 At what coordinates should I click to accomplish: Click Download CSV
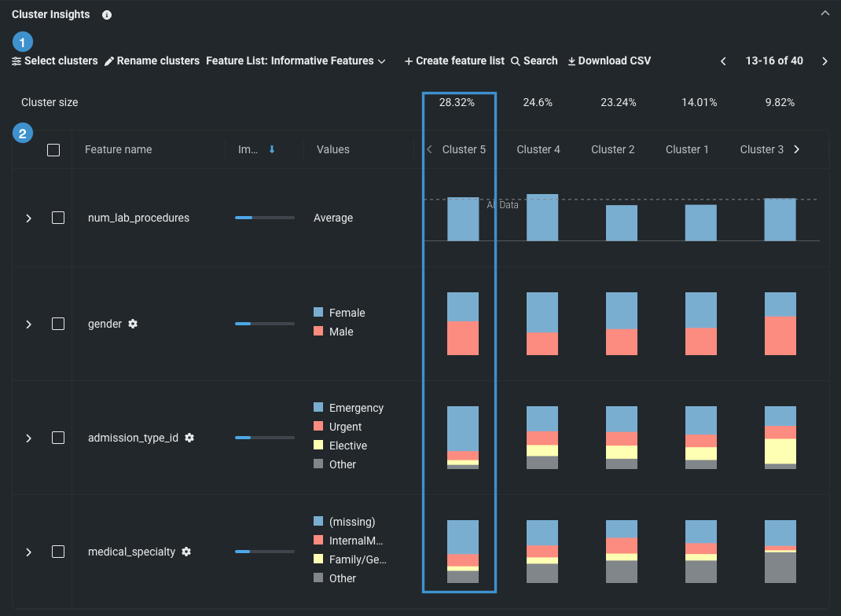(x=609, y=61)
